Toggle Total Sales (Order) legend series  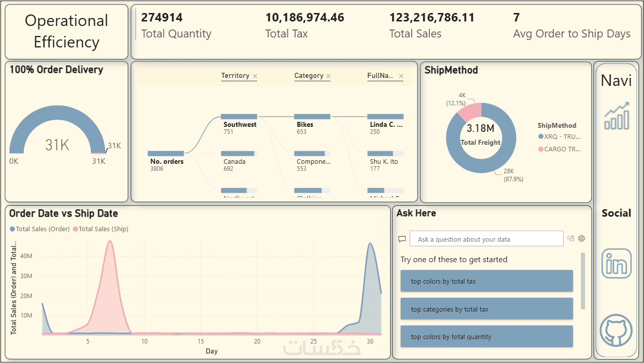[x=40, y=229]
